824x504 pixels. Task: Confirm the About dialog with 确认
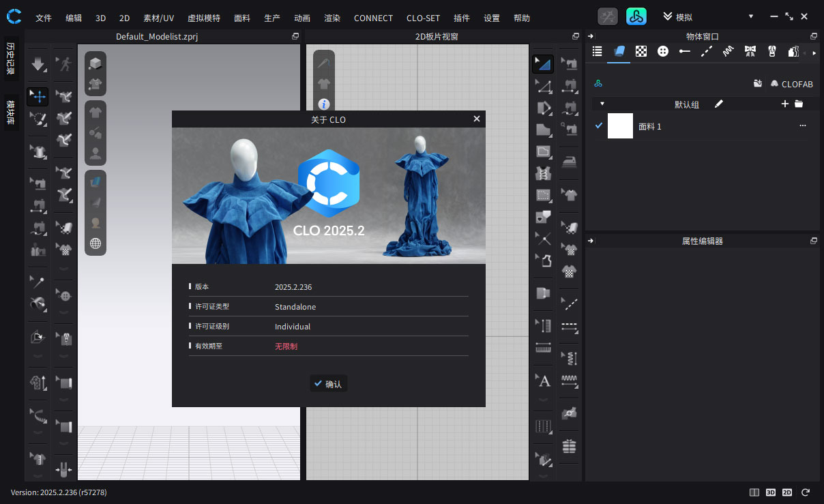[328, 384]
